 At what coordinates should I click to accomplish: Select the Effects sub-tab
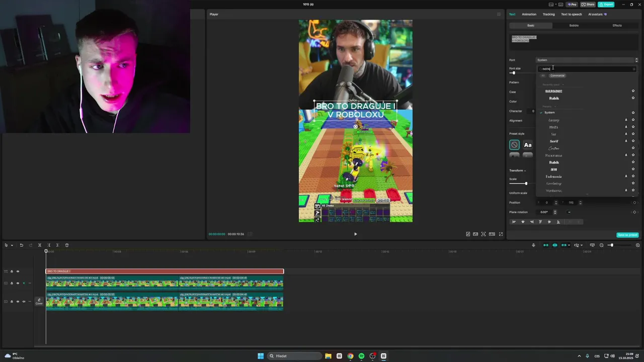click(x=617, y=25)
